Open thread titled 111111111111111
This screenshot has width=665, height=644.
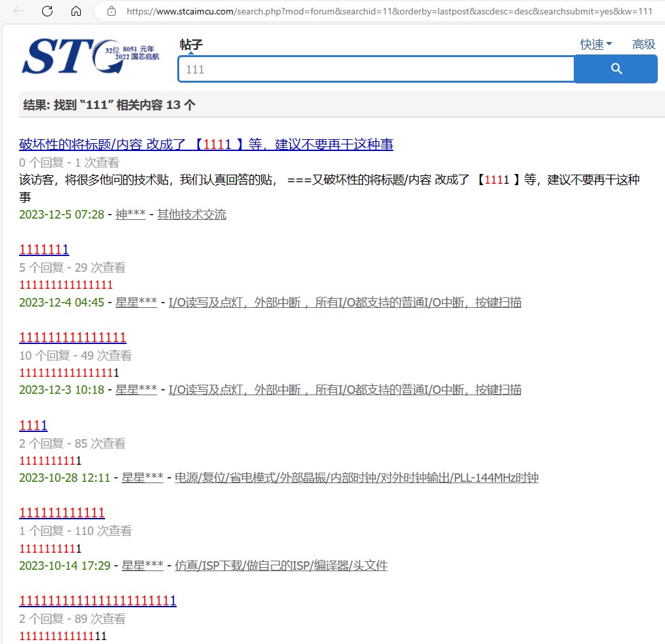[x=72, y=337]
